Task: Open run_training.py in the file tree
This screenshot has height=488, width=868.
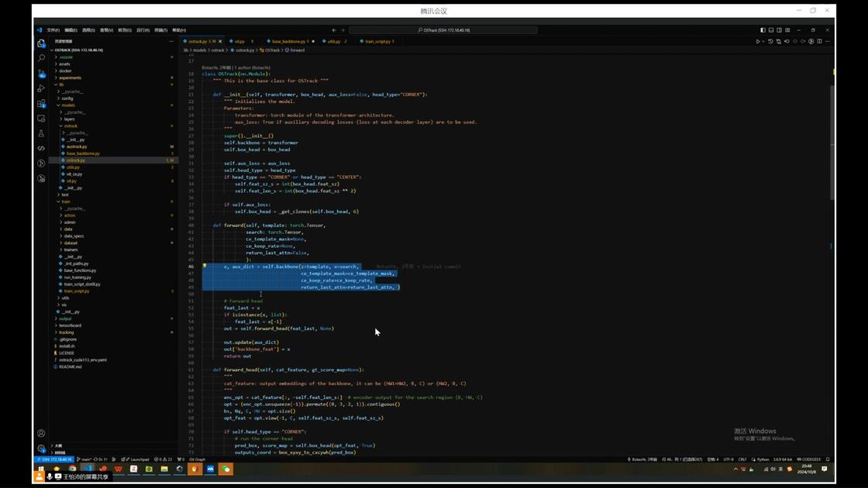Action: [113, 277]
